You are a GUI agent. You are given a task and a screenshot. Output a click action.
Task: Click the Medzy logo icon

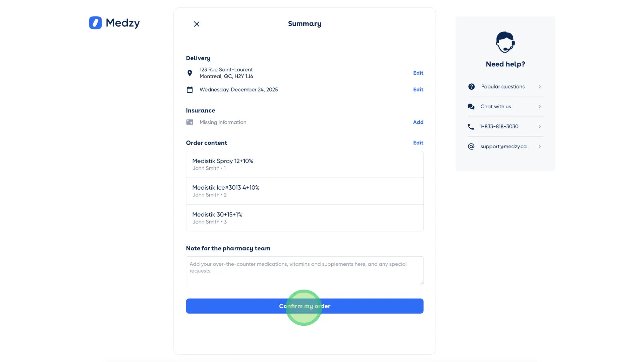[95, 23]
